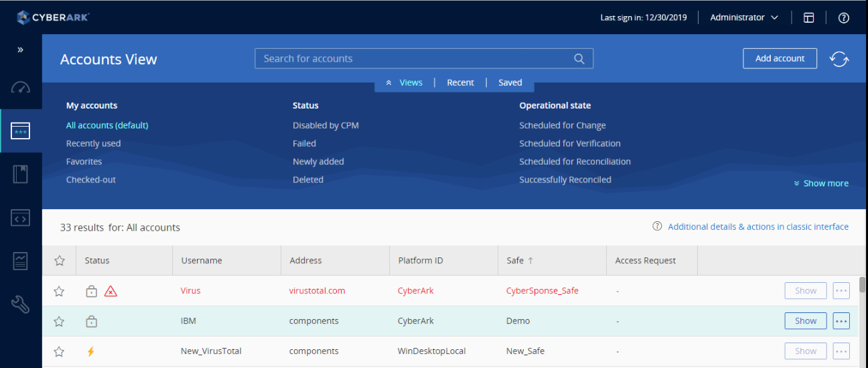Sort by Address column header
Screen dimensions: 868x368
pyautogui.click(x=335, y=260)
